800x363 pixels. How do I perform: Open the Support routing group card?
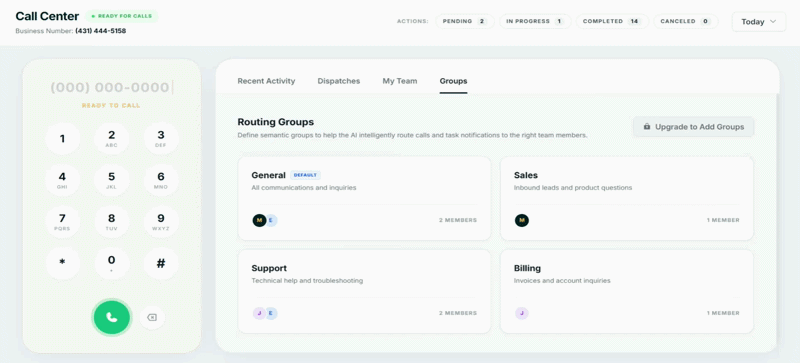[x=364, y=292]
